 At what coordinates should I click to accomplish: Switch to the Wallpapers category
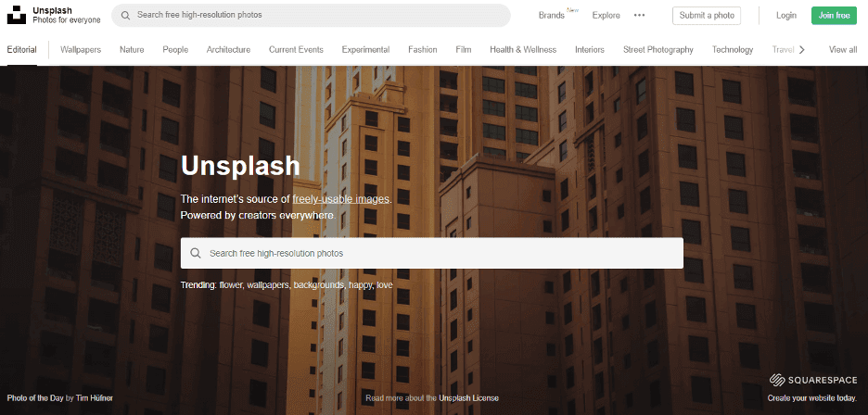click(81, 50)
